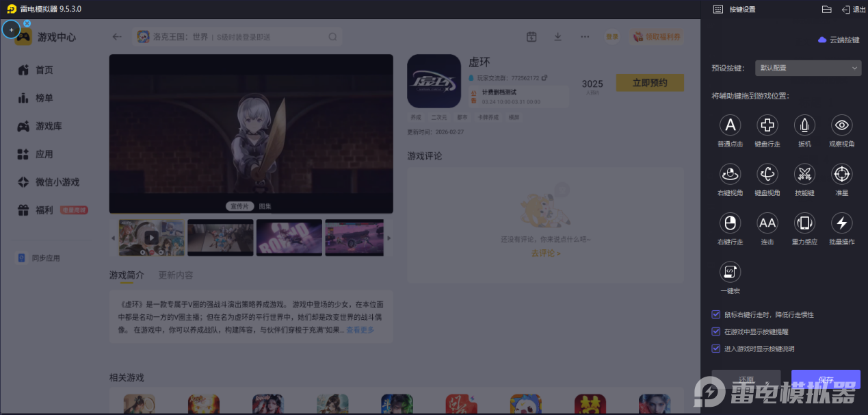Click the 养成 tag

[x=416, y=117]
